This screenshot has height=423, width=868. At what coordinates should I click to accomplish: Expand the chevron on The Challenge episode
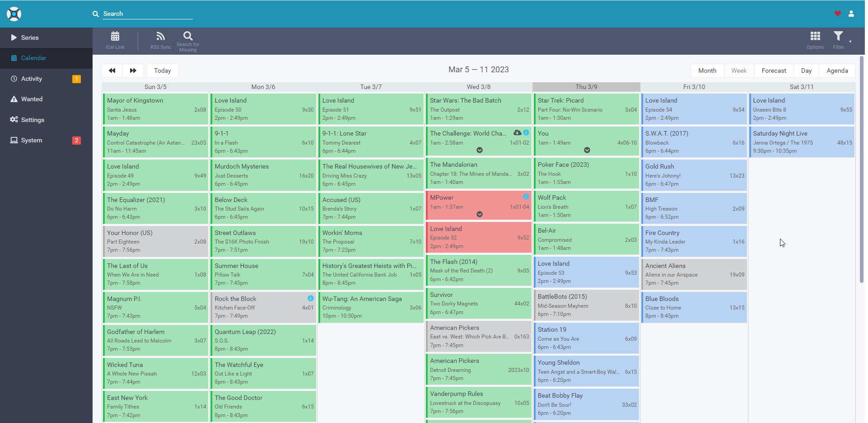click(x=479, y=150)
